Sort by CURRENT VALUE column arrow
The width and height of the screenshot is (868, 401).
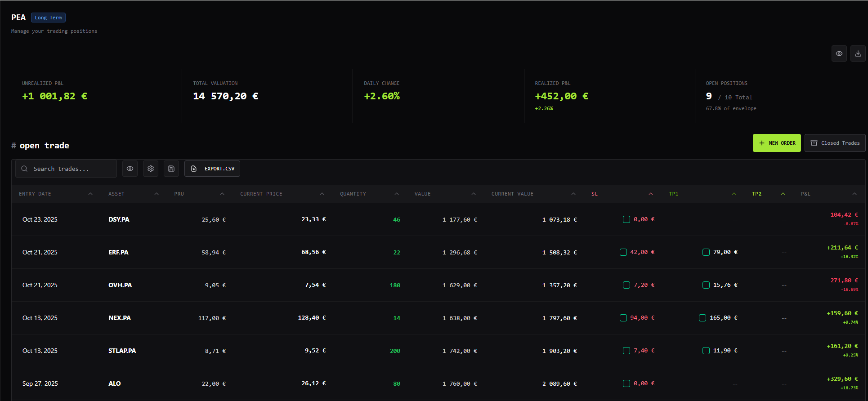tap(573, 194)
